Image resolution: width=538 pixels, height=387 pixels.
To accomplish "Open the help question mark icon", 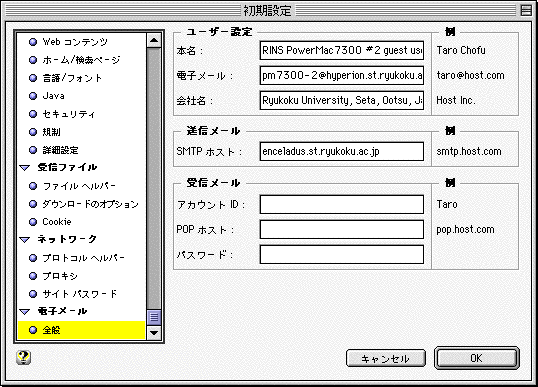I will point(23,357).
